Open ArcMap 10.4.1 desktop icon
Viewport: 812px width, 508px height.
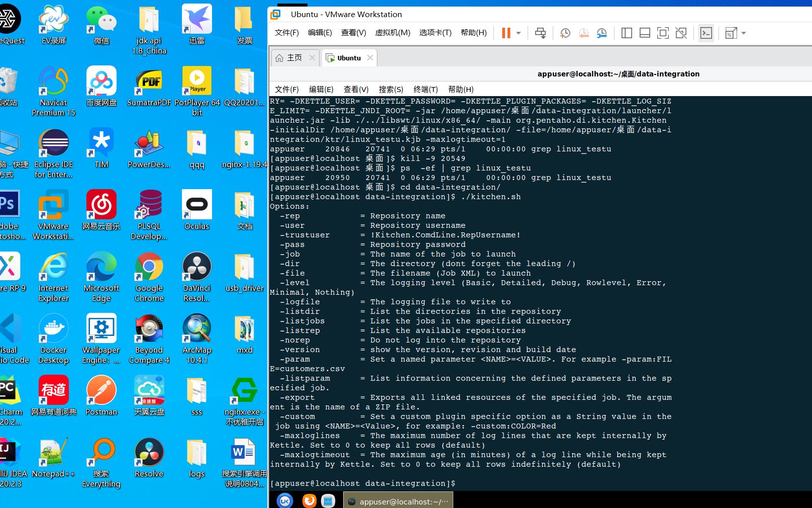[197, 339]
